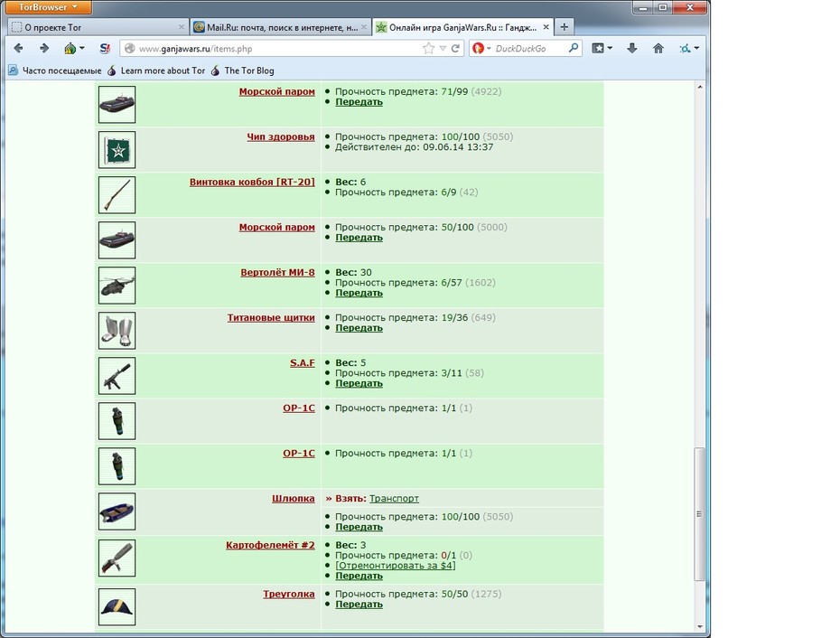This screenshot has width=840, height=638.
Task: Switch to the 'О проекте Tor' tab
Action: click(97, 27)
